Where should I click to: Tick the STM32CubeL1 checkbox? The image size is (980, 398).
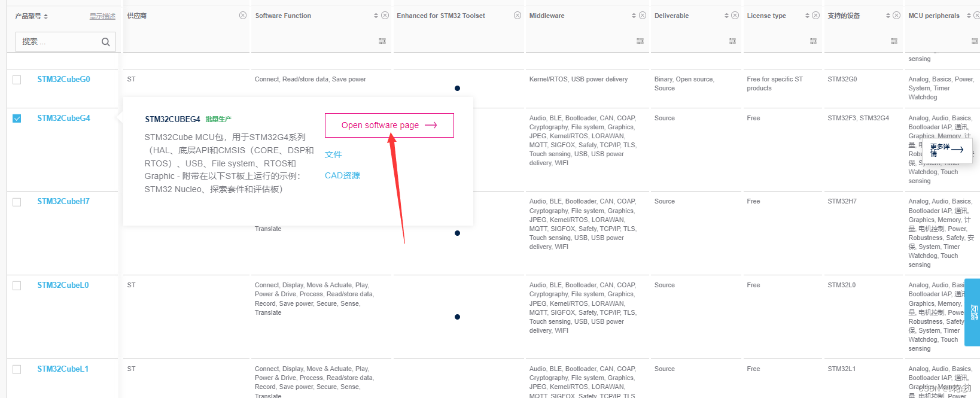(x=17, y=370)
